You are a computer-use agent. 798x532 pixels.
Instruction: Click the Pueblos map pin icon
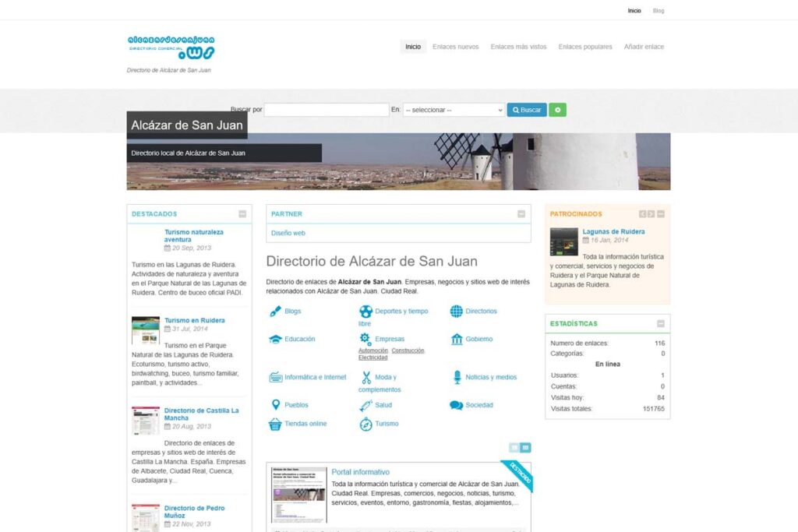point(275,405)
